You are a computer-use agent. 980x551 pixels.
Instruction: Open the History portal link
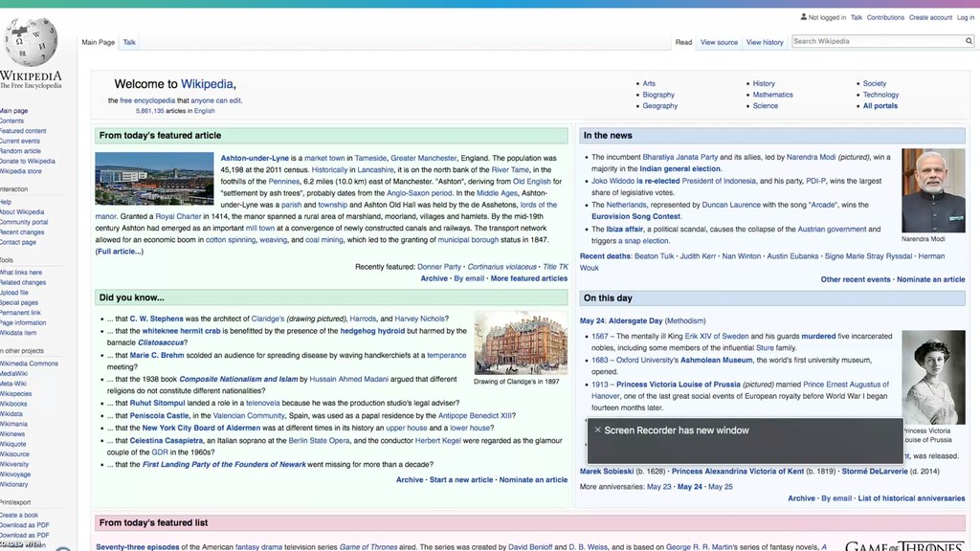pos(764,84)
